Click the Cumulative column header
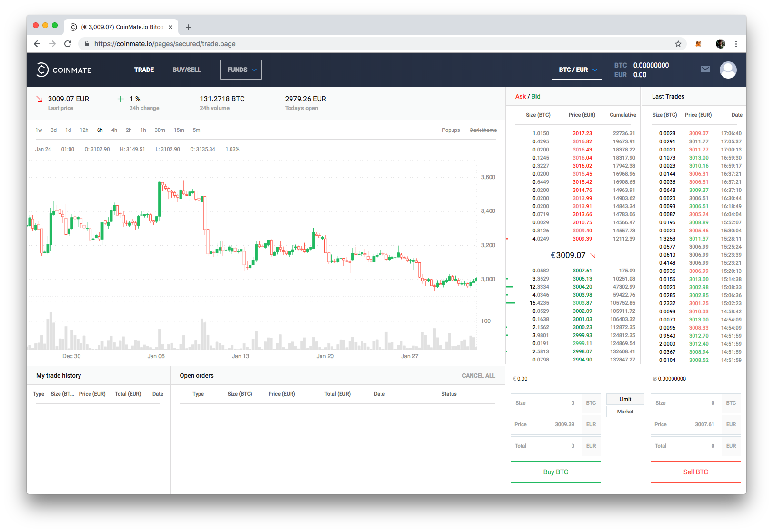 [622, 115]
